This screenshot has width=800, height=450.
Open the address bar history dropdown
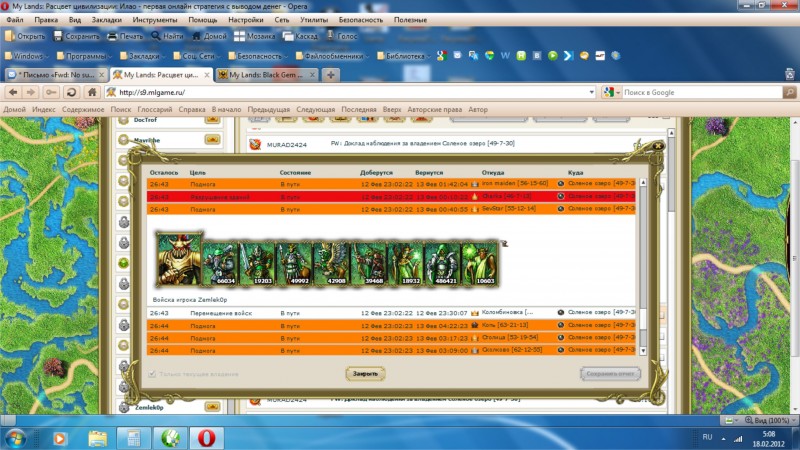(591, 92)
